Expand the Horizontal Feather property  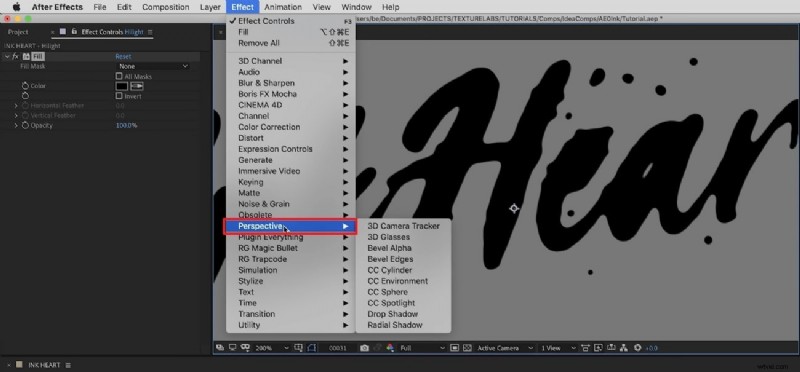click(x=16, y=106)
